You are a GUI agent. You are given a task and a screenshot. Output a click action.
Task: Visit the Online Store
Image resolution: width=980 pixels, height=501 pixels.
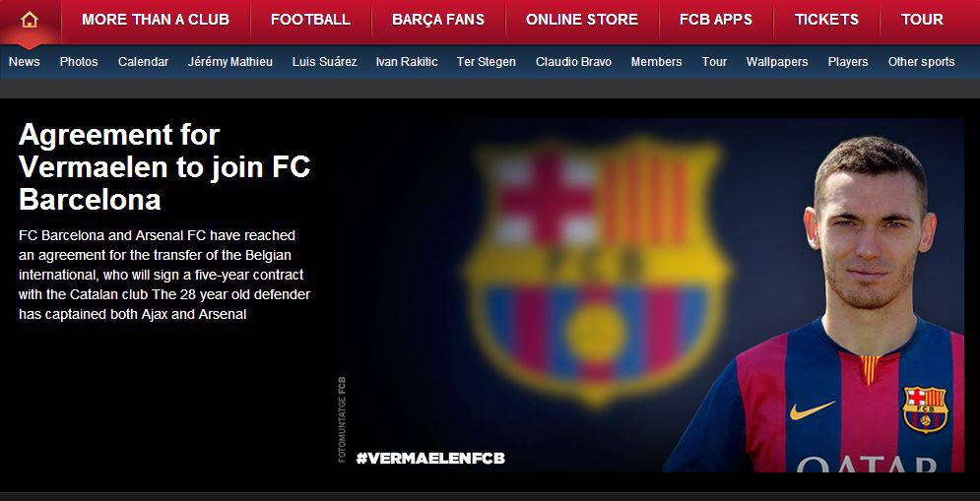[582, 20]
